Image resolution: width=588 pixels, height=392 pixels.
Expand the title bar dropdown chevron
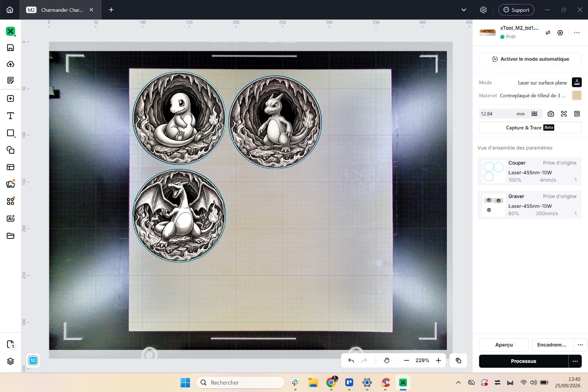pyautogui.click(x=464, y=10)
